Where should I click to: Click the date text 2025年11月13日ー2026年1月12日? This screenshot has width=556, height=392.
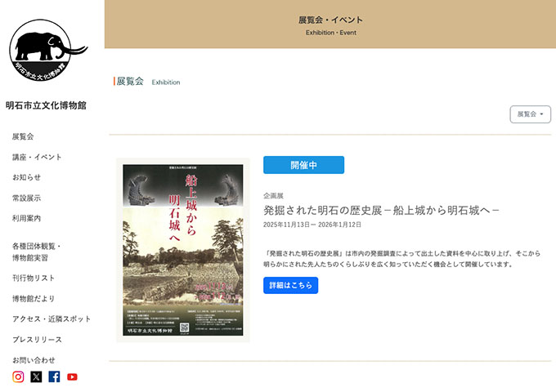312,225
